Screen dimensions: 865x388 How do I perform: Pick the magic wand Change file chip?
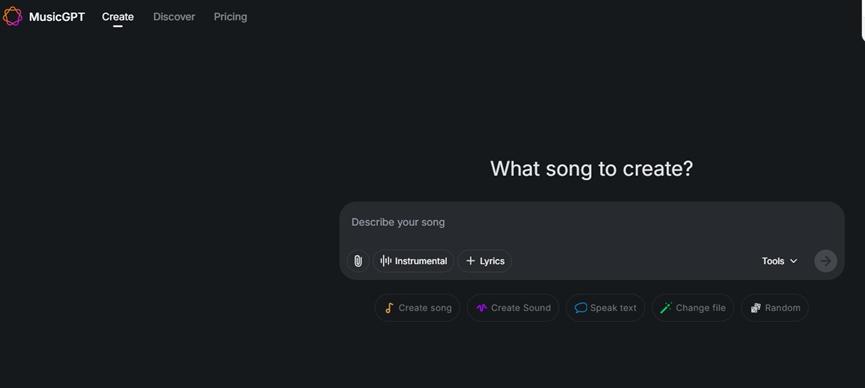coord(693,308)
